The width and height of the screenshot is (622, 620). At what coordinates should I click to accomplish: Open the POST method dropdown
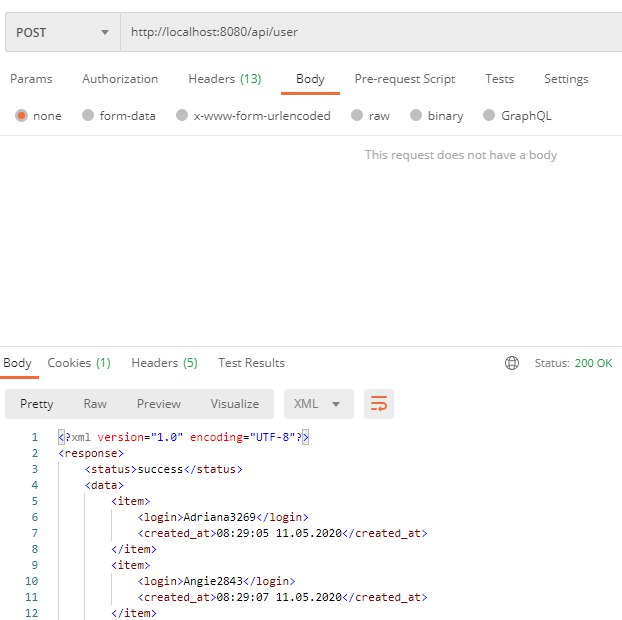63,32
